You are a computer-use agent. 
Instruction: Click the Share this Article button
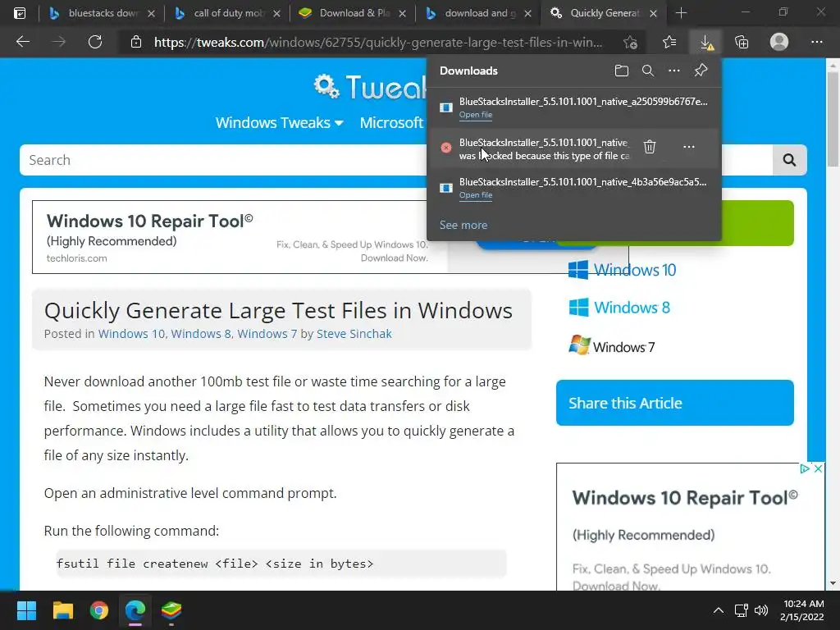tap(675, 403)
